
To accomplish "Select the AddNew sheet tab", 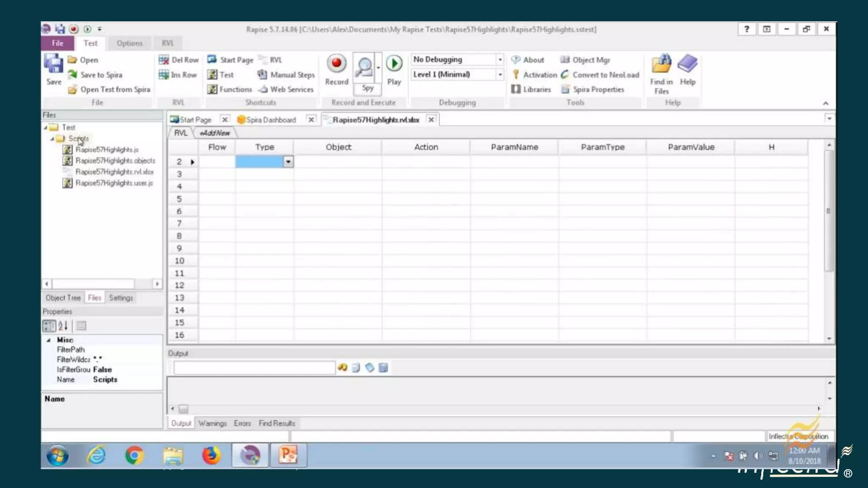I will click(x=215, y=133).
